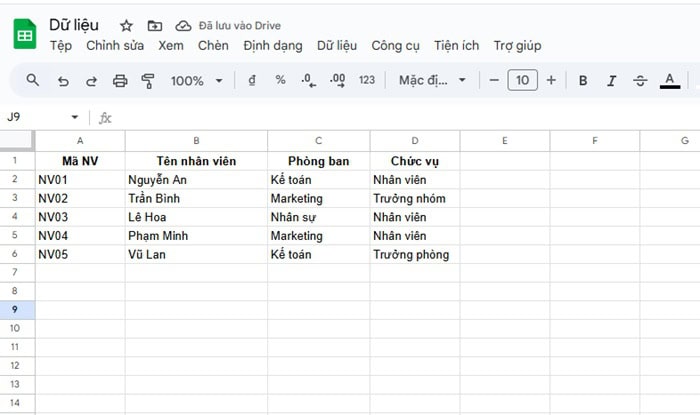Star the Dữ liệu document
Viewport: 700px width, 415px height.
point(126,25)
